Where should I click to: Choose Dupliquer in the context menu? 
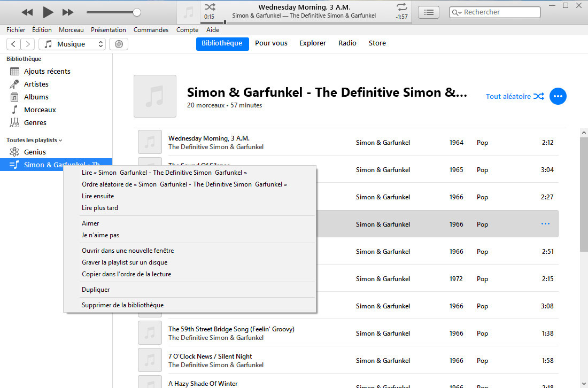[190, 290]
